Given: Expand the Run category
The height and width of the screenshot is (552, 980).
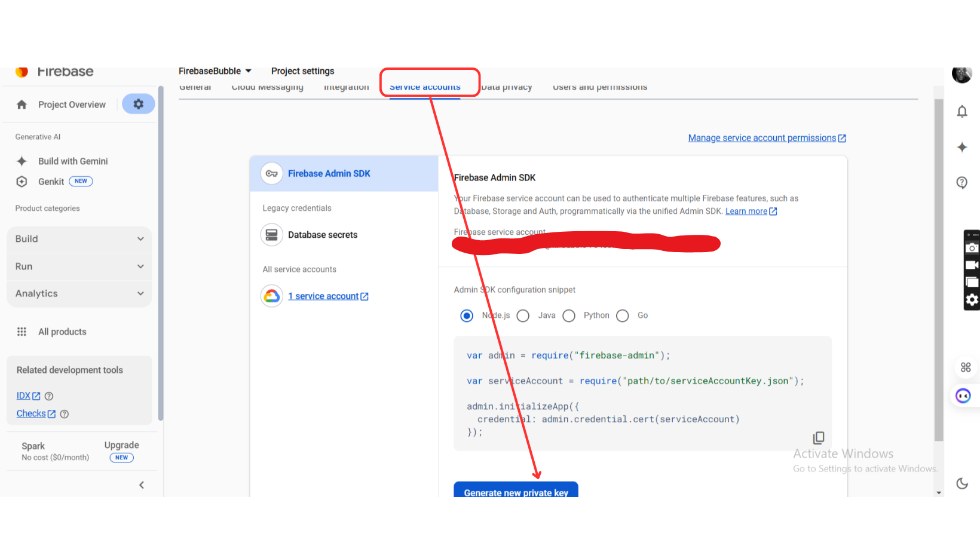Looking at the screenshot, I should point(79,266).
